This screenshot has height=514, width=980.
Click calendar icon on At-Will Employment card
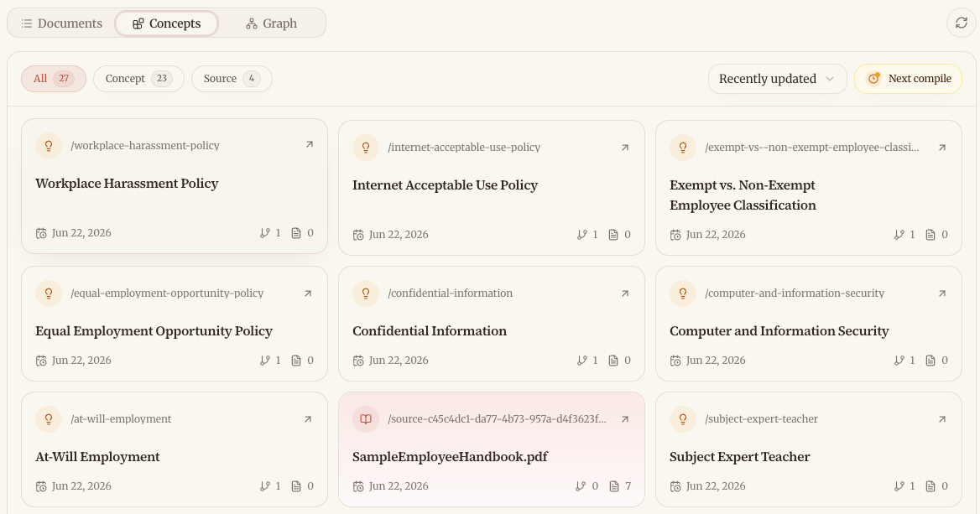pos(41,485)
